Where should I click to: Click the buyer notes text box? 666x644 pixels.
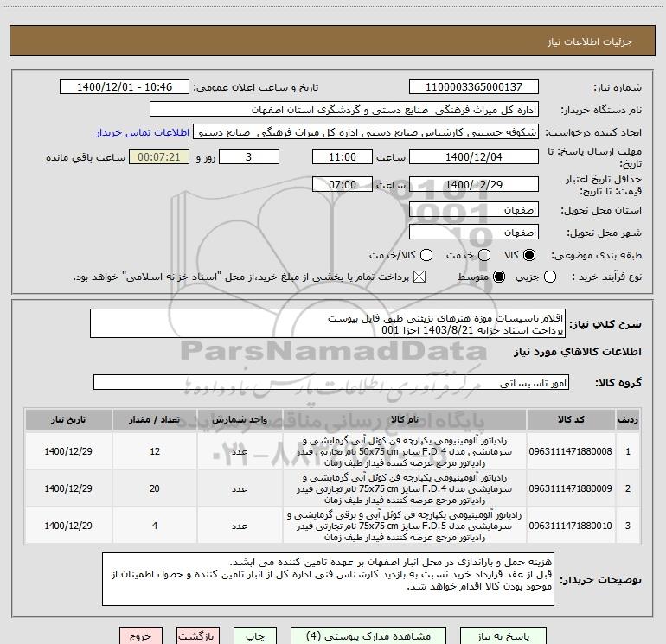click(328, 579)
